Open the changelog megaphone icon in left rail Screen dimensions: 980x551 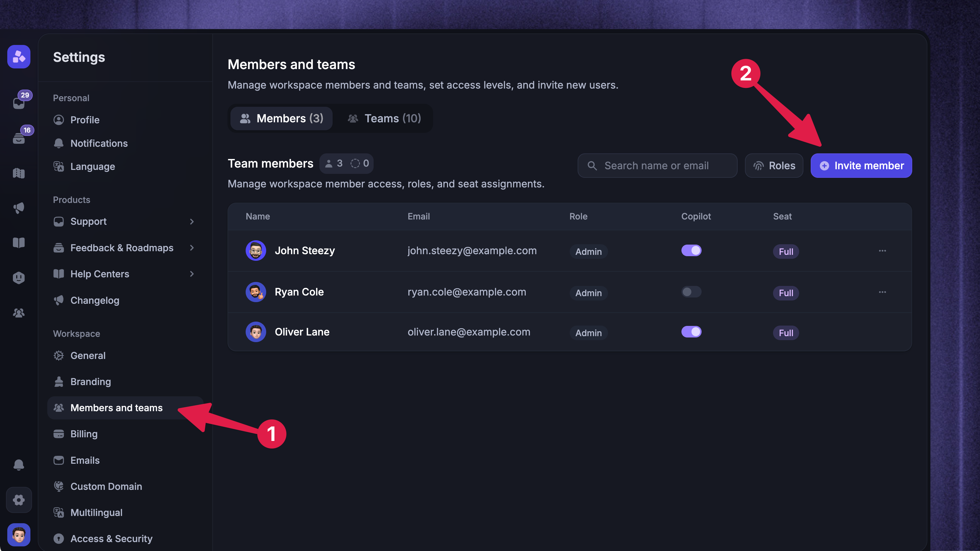click(x=19, y=208)
